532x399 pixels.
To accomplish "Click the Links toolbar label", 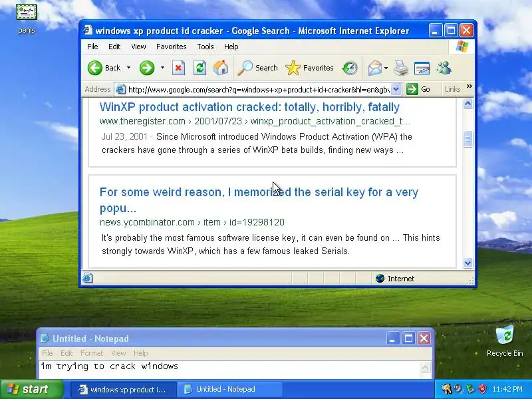I will click(453, 89).
